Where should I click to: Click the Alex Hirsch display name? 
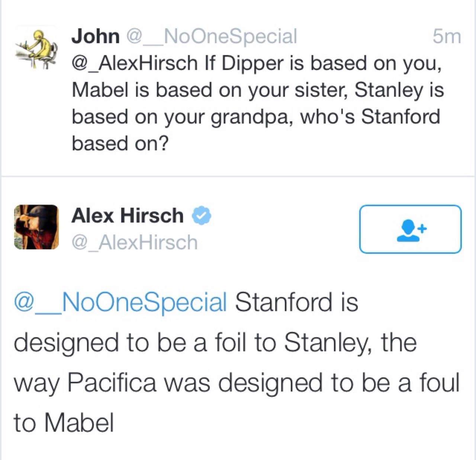128,215
